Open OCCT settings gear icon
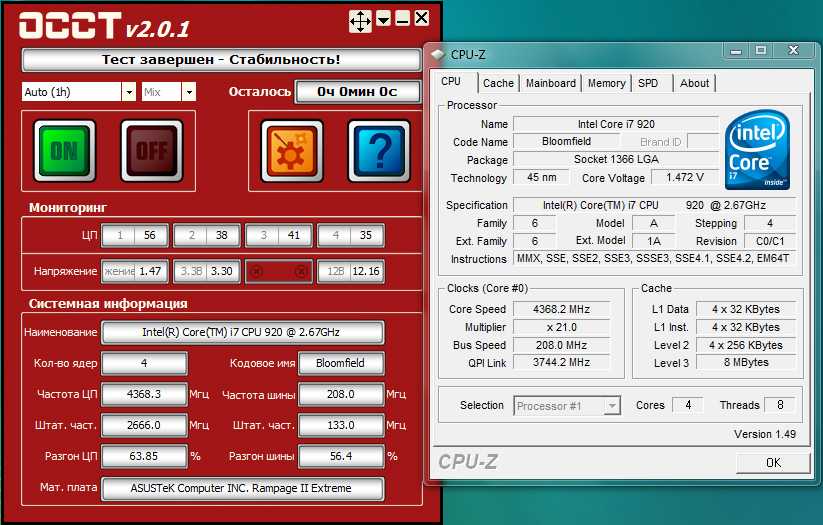The image size is (823, 525). point(292,151)
